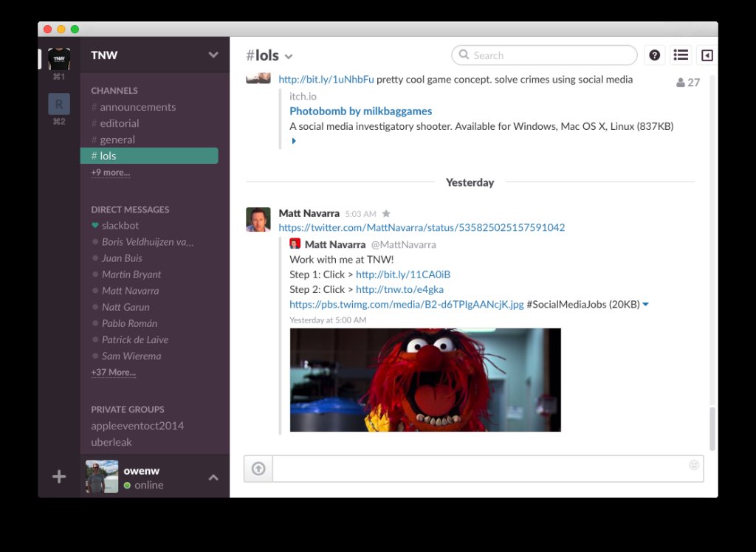Expand the TNW team menu chevron

pyautogui.click(x=213, y=55)
